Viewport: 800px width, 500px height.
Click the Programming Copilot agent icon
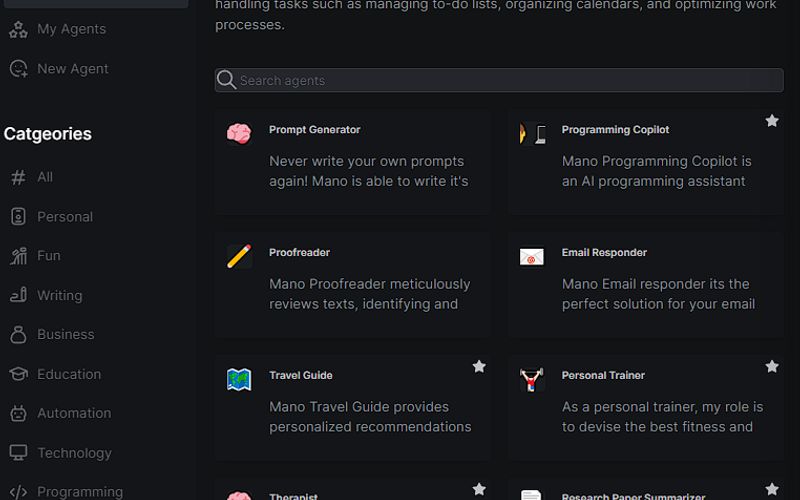click(x=533, y=133)
